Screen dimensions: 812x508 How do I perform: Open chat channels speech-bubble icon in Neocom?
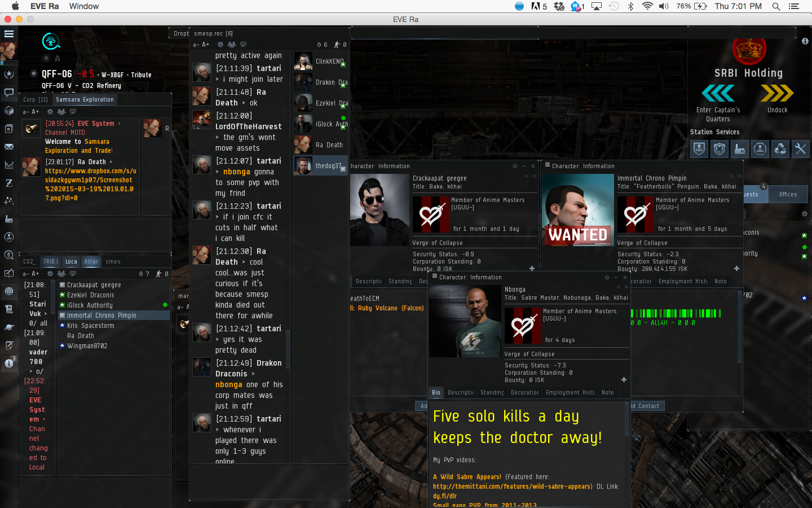(9, 92)
